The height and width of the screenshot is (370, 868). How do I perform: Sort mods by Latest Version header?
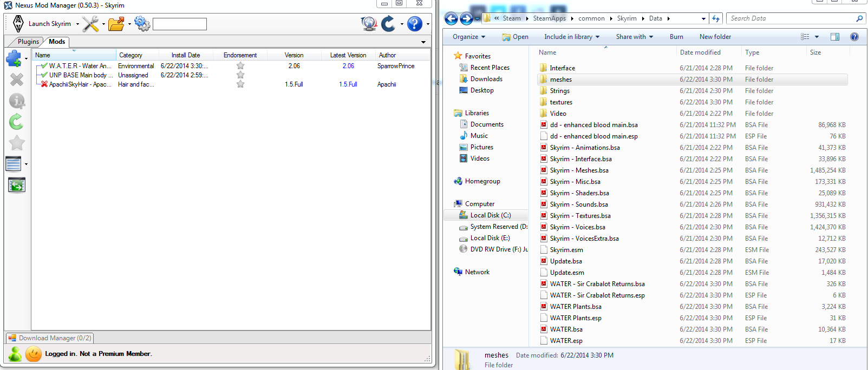click(x=348, y=55)
